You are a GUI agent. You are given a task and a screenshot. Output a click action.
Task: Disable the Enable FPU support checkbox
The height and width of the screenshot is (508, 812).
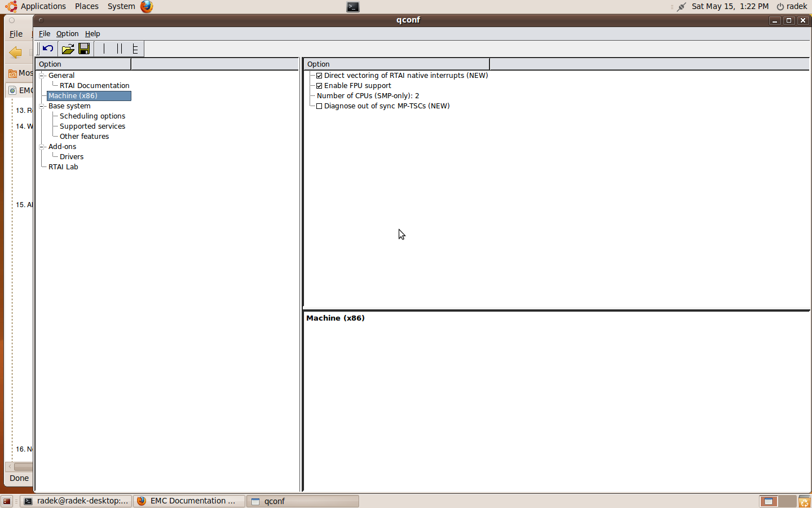319,86
